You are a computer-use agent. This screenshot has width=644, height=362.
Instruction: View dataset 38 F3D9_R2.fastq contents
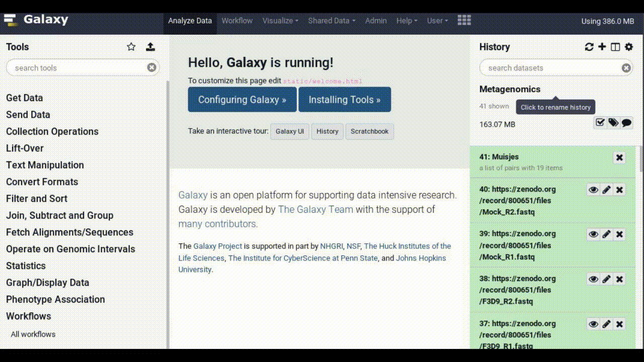[593, 279]
